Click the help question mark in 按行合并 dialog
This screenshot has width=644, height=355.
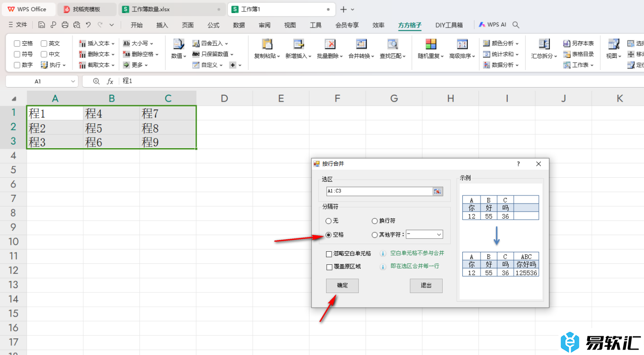click(518, 164)
